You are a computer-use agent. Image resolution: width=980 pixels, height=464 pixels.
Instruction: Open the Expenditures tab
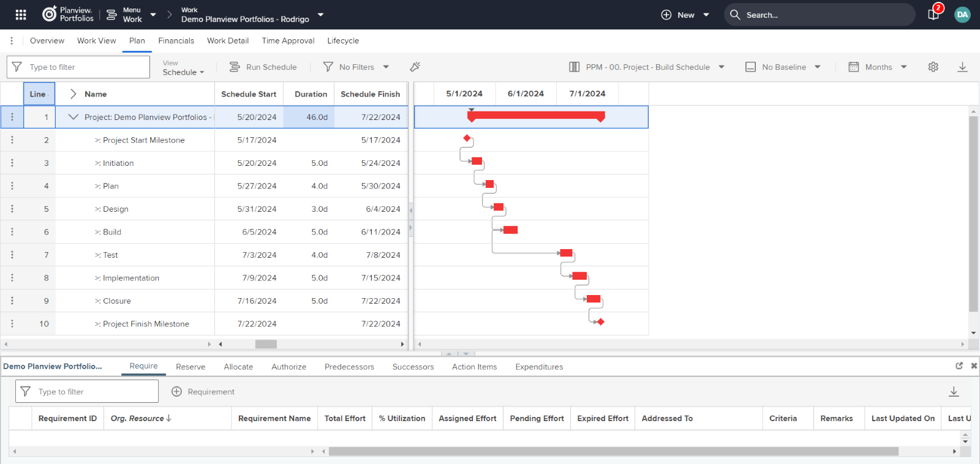coord(539,367)
